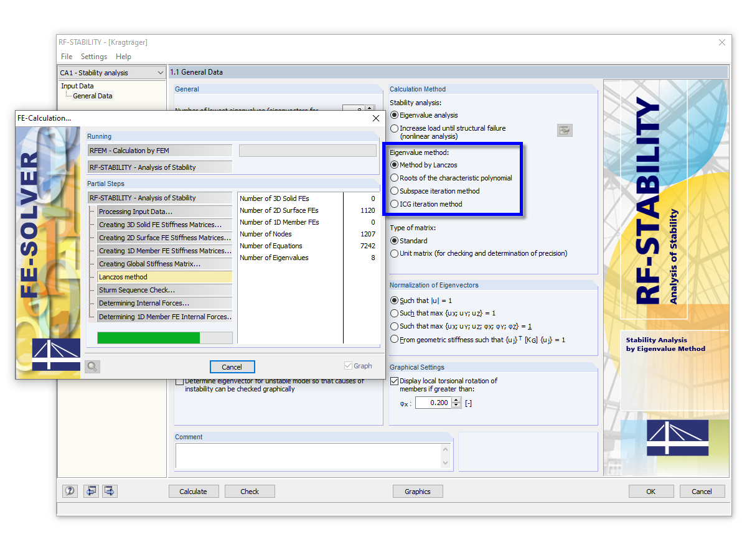Screen dimensions: 747x560
Task: Enable Determine eigenvector for unstable model
Action: coord(180,381)
